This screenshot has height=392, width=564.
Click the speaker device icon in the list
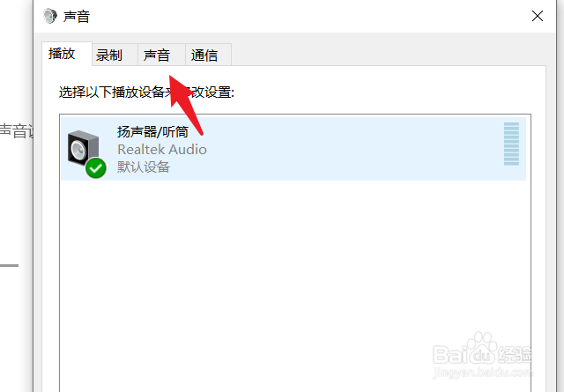(83, 148)
